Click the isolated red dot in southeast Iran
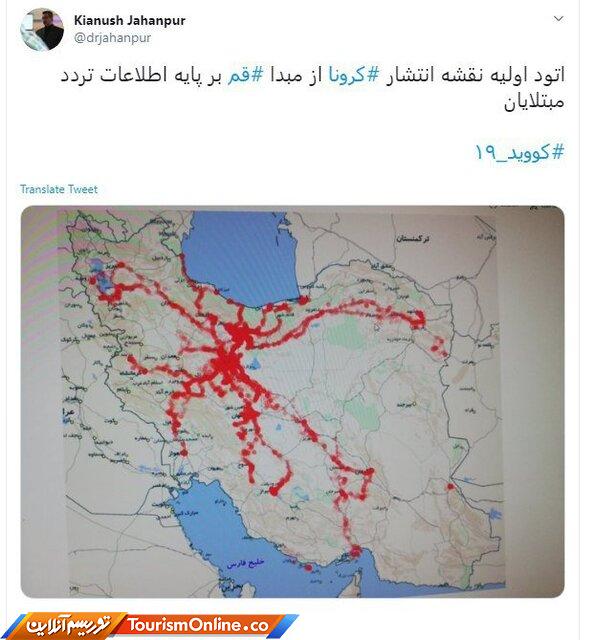Image resolution: width=595 pixels, height=640 pixels. (450, 487)
